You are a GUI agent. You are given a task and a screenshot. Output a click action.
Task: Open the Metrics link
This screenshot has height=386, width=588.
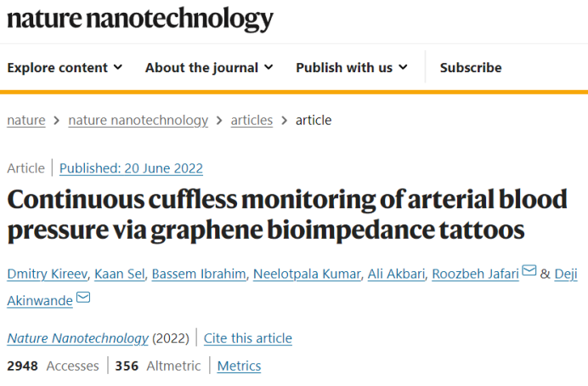[x=239, y=366]
